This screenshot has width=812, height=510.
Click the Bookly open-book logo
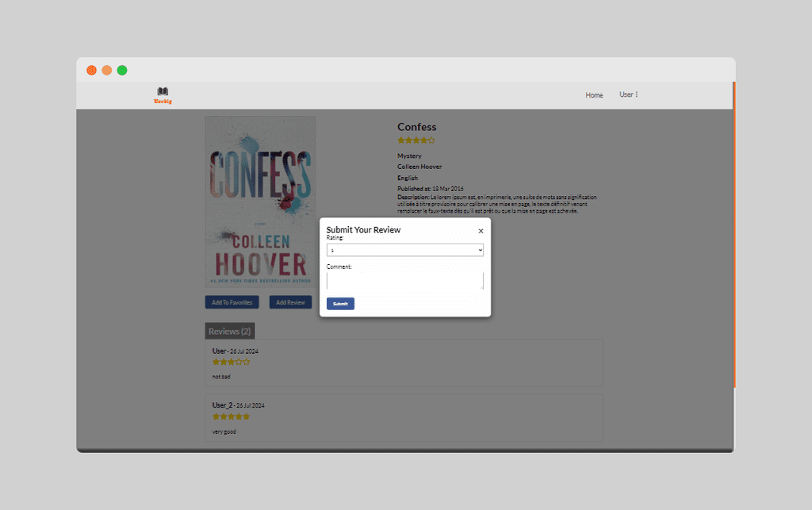(x=163, y=95)
